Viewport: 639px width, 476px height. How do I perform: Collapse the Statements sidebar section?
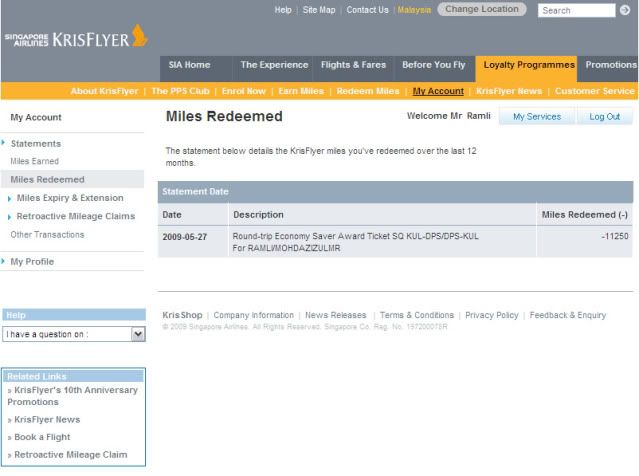point(36,143)
